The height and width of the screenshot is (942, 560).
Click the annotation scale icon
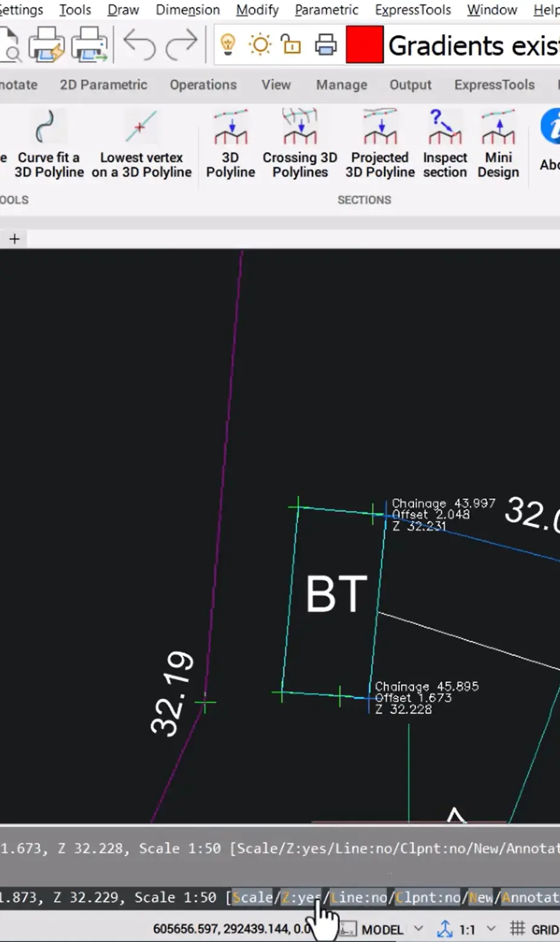[445, 929]
